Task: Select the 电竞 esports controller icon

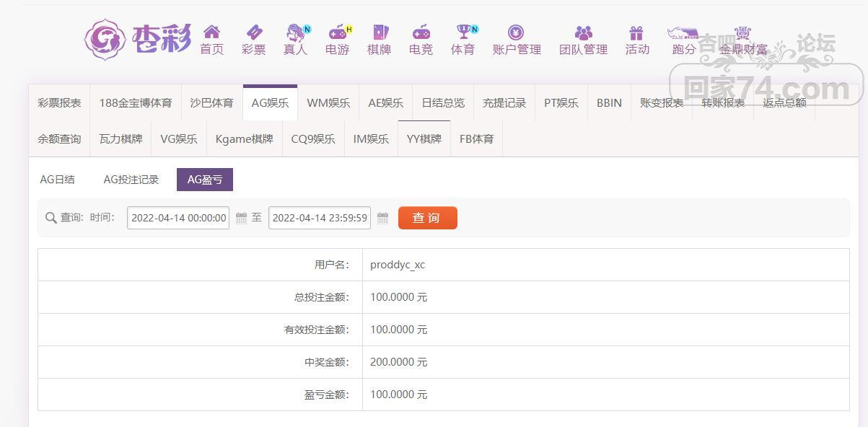Action: [421, 32]
